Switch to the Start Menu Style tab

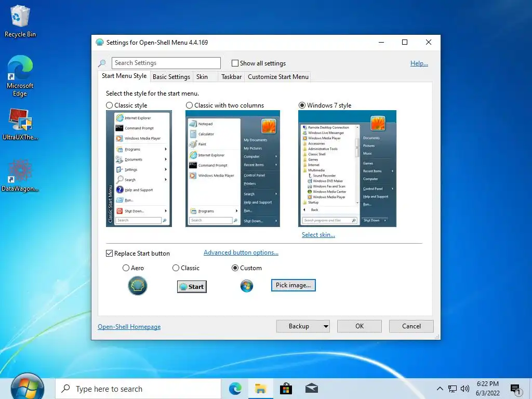(x=124, y=76)
